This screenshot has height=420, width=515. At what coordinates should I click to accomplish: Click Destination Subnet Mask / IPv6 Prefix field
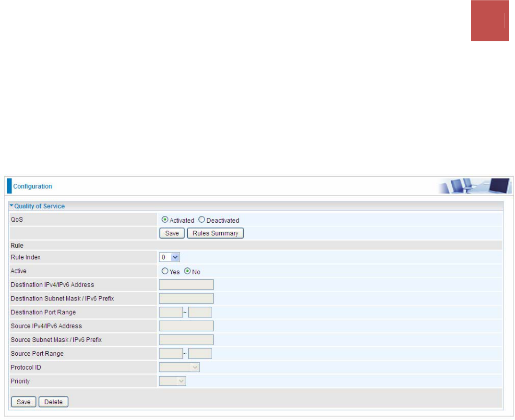pyautogui.click(x=186, y=299)
